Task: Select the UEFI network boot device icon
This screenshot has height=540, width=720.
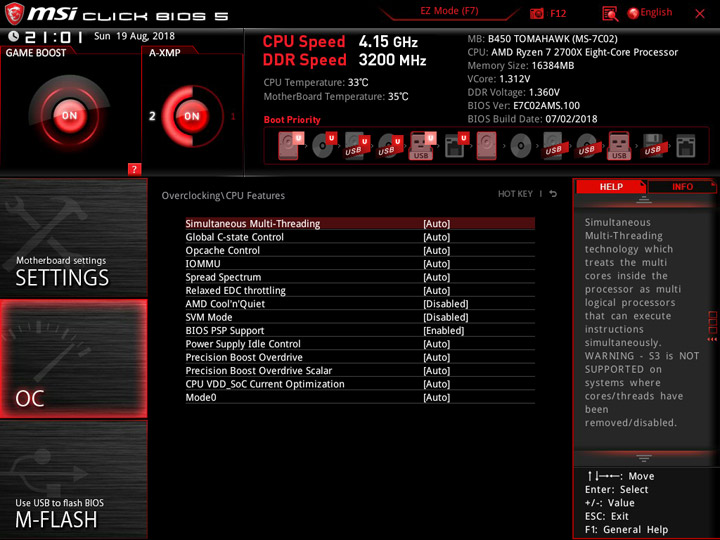Action: [456, 146]
